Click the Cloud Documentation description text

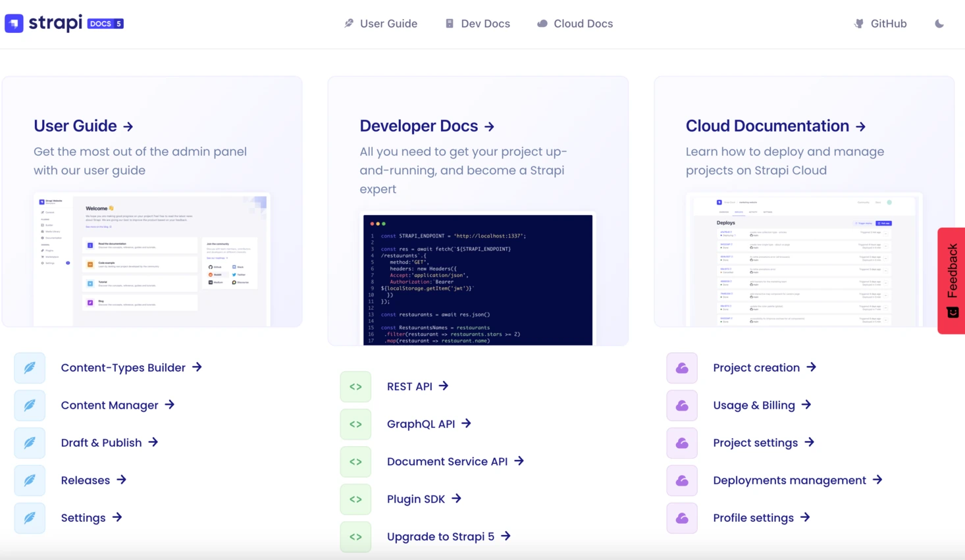point(785,161)
